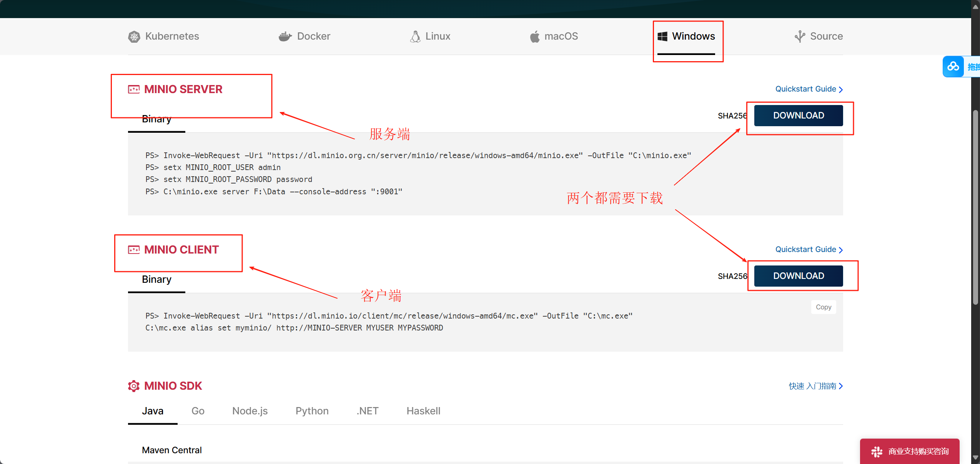Click the MinIO SDK gear icon

tap(133, 386)
